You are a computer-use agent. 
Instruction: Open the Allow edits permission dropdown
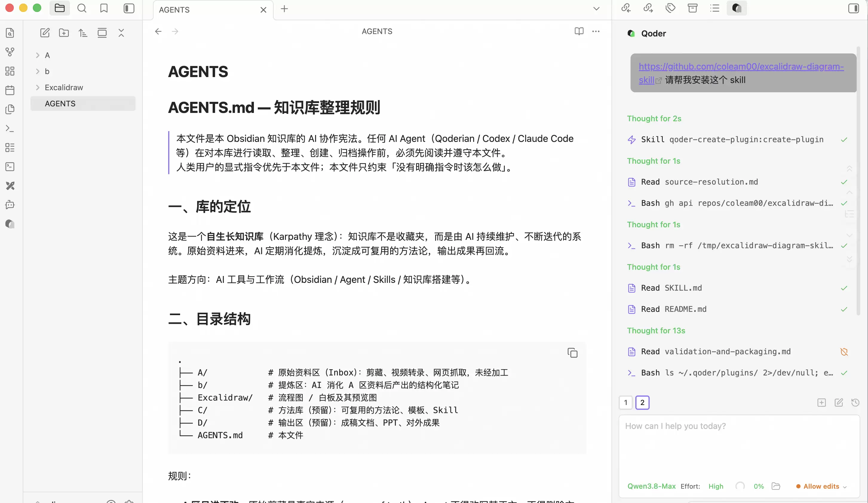pos(821,486)
